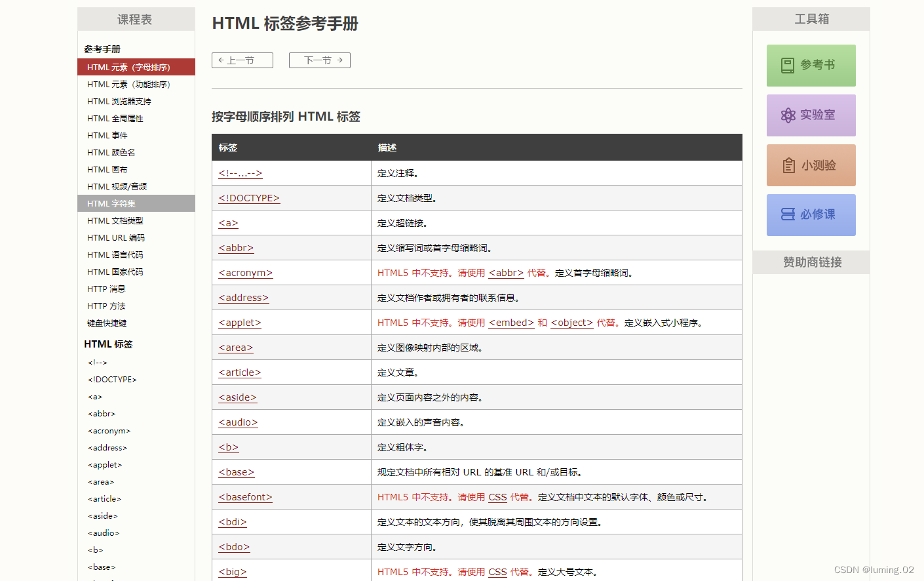Click CSS link in big description
924x581 pixels.
[x=498, y=572]
